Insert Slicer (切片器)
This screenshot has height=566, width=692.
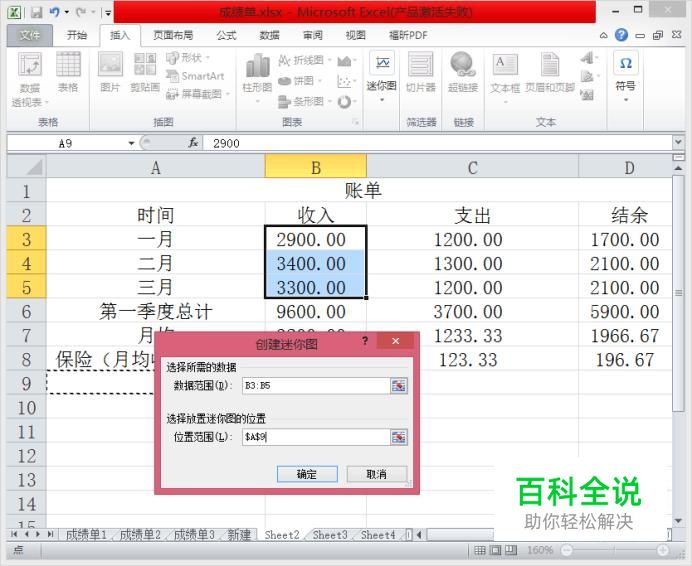(x=421, y=72)
